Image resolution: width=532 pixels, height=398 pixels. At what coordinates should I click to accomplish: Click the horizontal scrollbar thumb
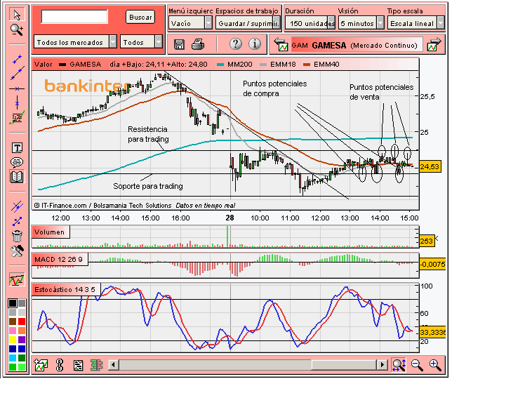[344, 365]
